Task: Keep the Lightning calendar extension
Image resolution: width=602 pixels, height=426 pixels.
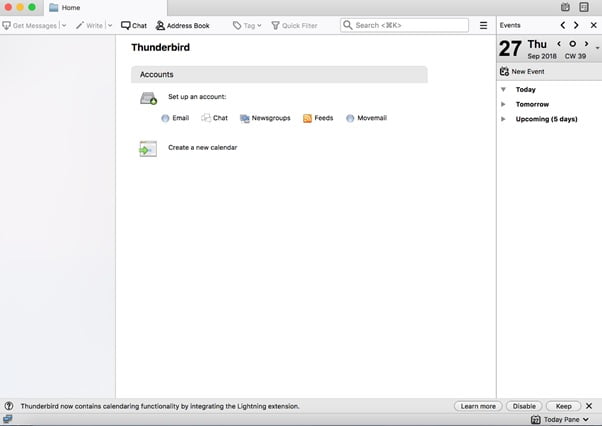Action: (563, 406)
